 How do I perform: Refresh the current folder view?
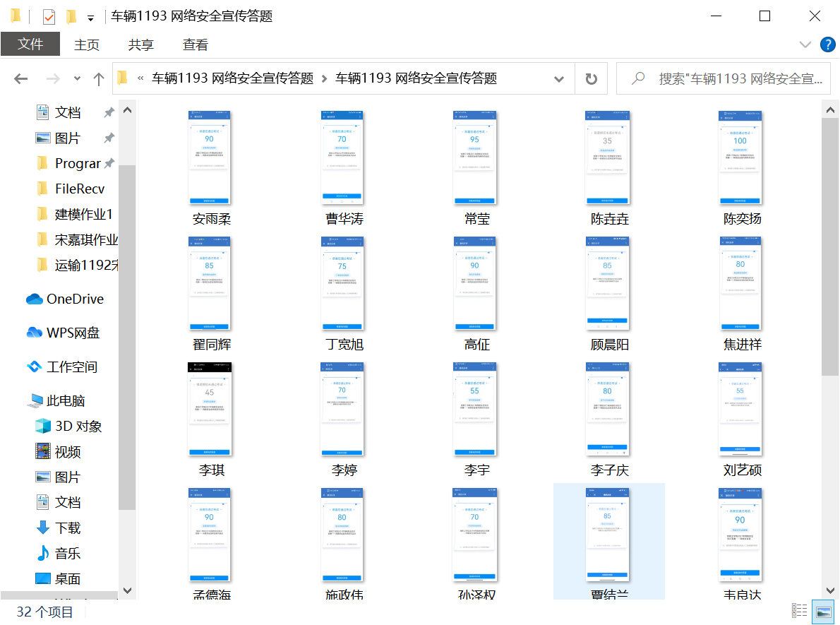[592, 78]
